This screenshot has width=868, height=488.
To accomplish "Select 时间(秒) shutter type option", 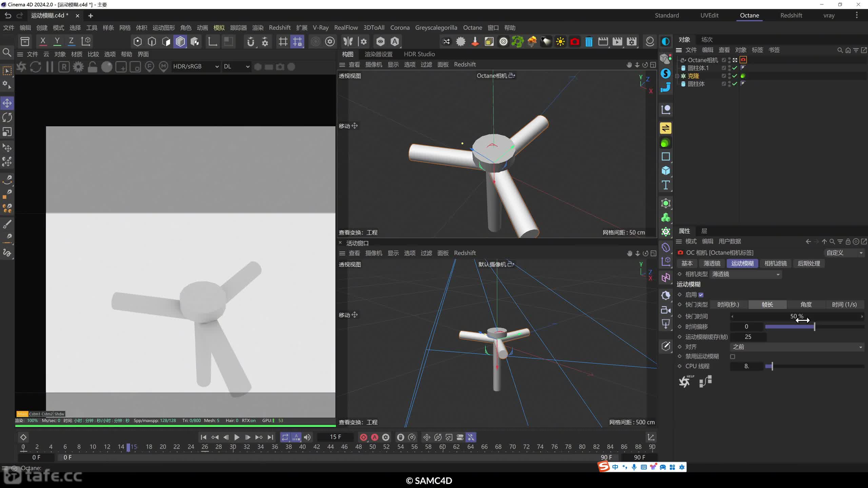I will click(728, 305).
